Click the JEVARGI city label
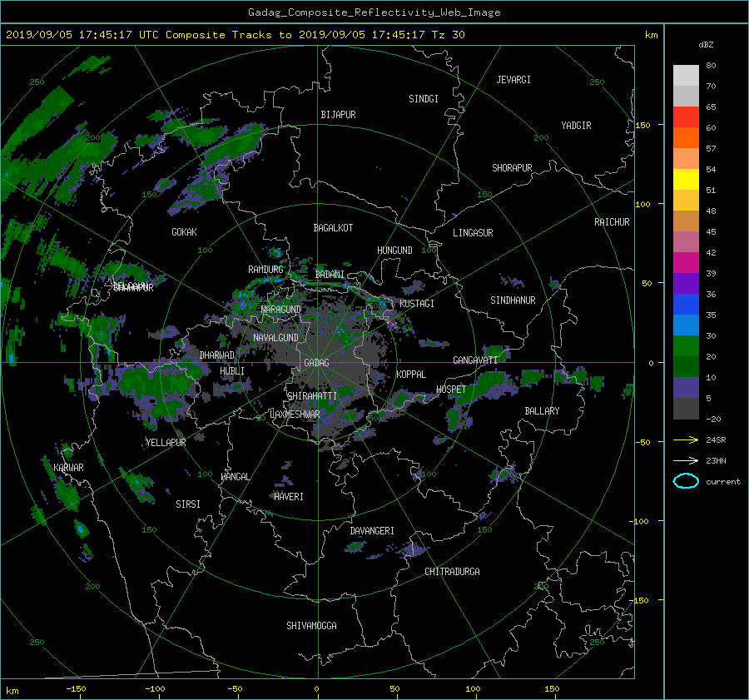 pyautogui.click(x=513, y=80)
